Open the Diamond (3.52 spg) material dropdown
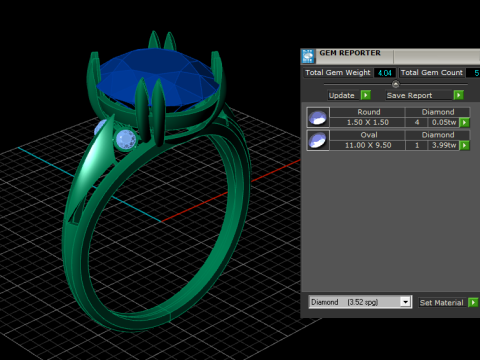The image size is (480, 360). (x=360, y=302)
